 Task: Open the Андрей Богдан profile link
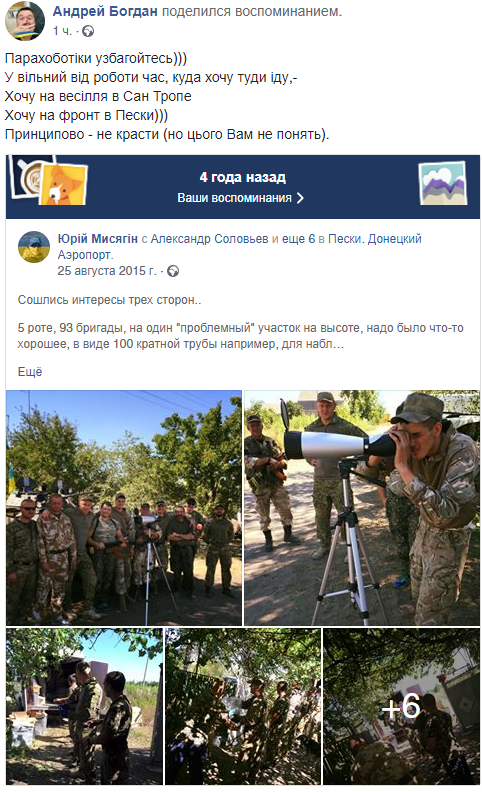(105, 11)
